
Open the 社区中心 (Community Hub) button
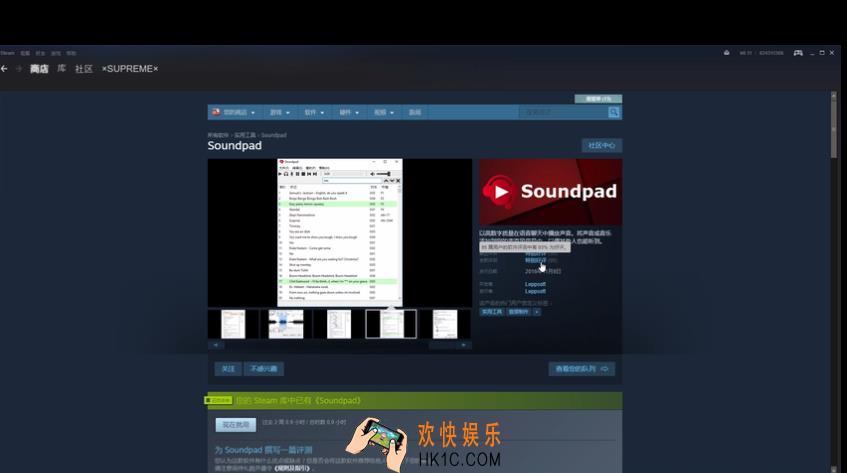[602, 146]
